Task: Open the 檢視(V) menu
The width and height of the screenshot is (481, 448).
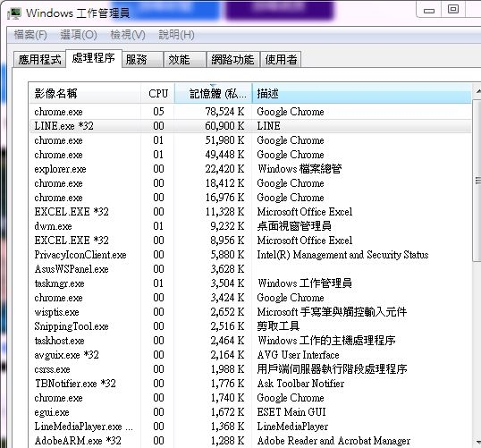Action: click(x=128, y=35)
